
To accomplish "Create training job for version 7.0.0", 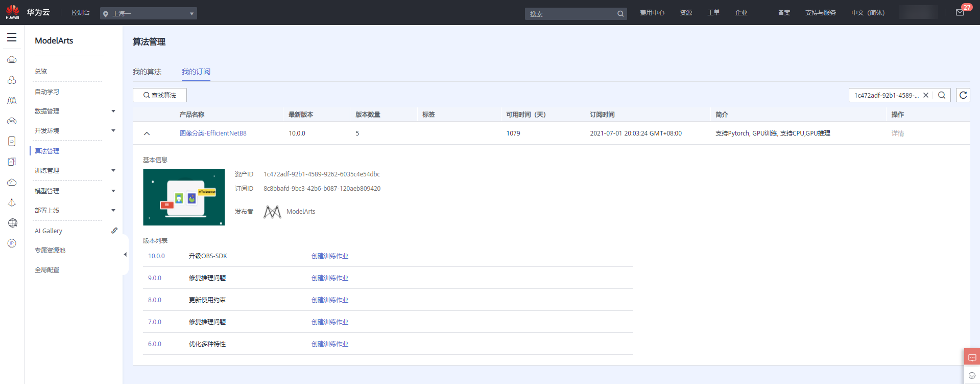I will click(x=330, y=322).
